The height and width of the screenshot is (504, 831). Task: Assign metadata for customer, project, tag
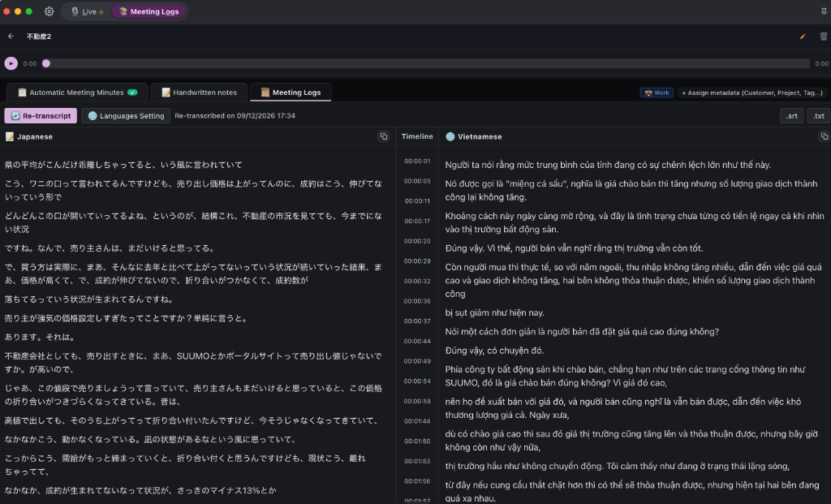point(752,93)
